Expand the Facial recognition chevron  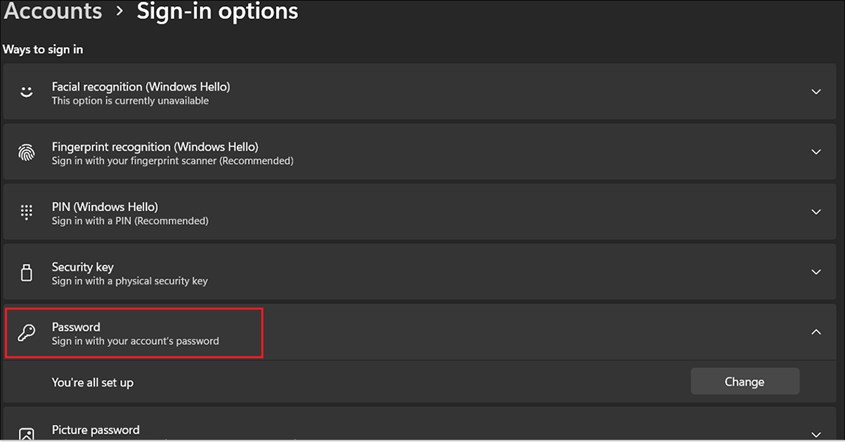[x=816, y=92]
